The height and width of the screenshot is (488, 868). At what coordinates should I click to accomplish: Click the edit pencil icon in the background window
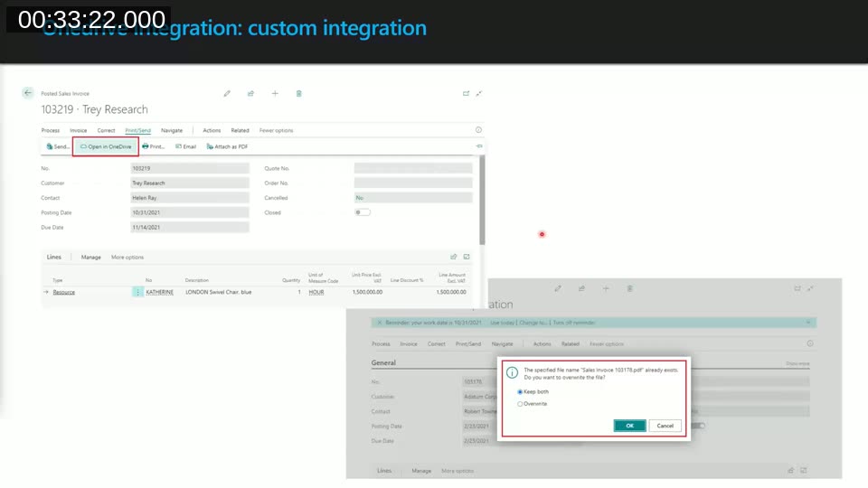point(558,288)
